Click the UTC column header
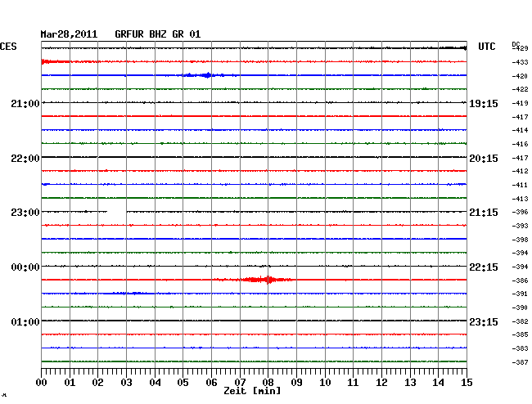This screenshot has width=532, height=404. tap(486, 47)
